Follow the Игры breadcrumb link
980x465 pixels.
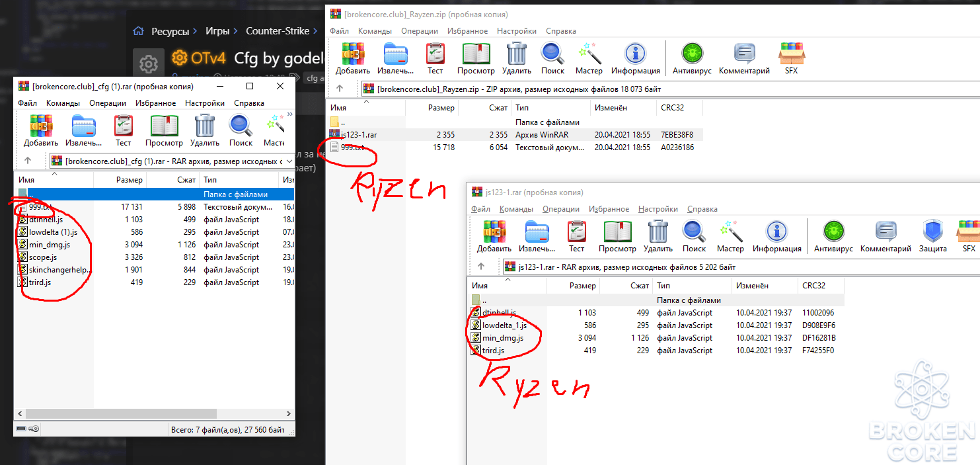tap(217, 31)
